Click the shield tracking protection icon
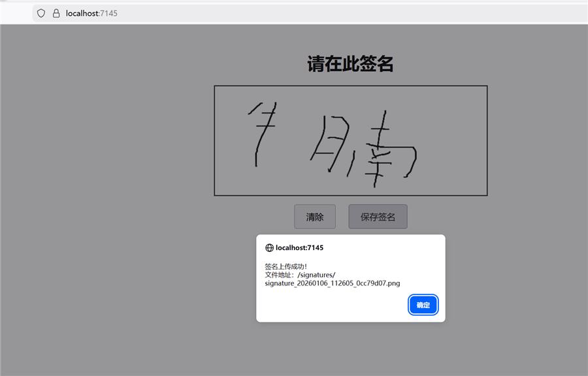 coord(41,13)
